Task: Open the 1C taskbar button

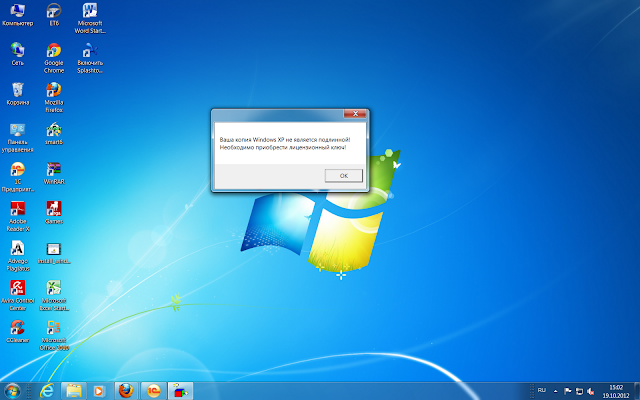Action: coord(153,391)
